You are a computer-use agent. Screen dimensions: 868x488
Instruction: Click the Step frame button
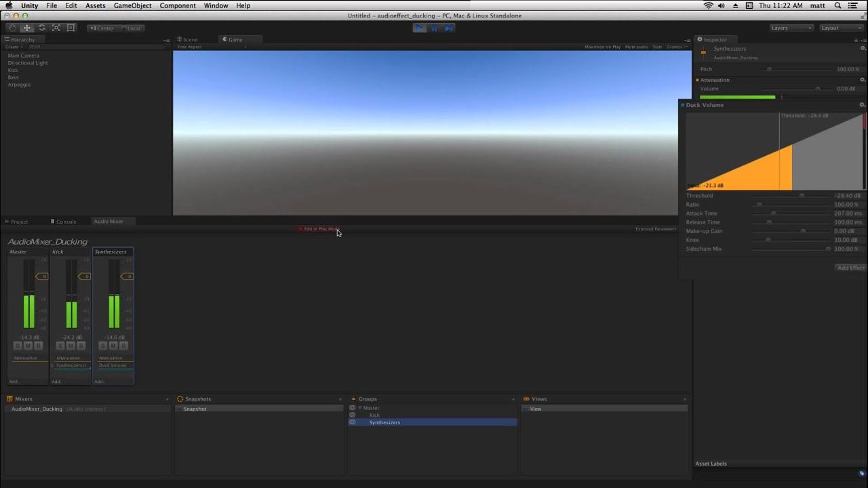pyautogui.click(x=448, y=28)
